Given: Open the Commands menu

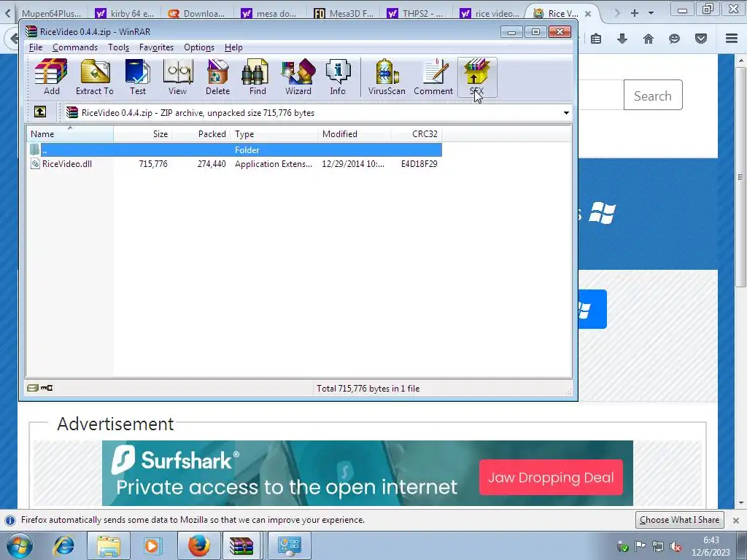Looking at the screenshot, I should pyautogui.click(x=75, y=47).
